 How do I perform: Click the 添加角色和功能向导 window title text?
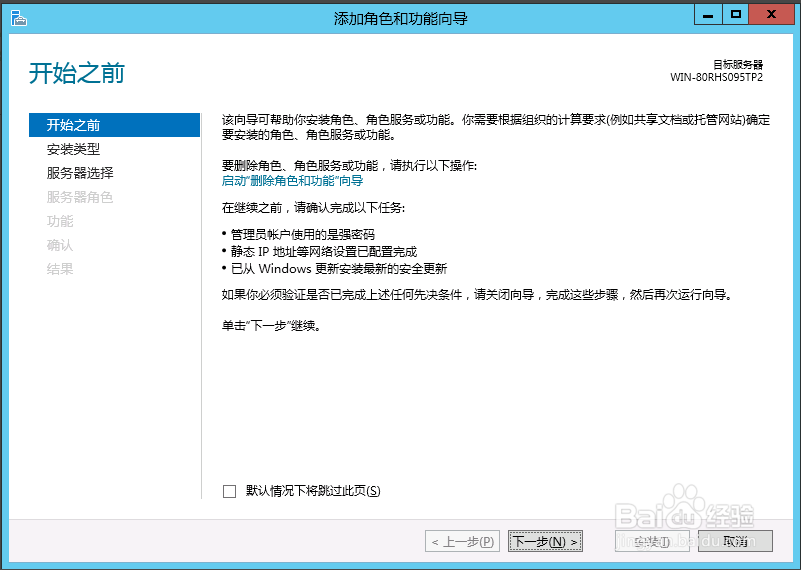coord(400,18)
